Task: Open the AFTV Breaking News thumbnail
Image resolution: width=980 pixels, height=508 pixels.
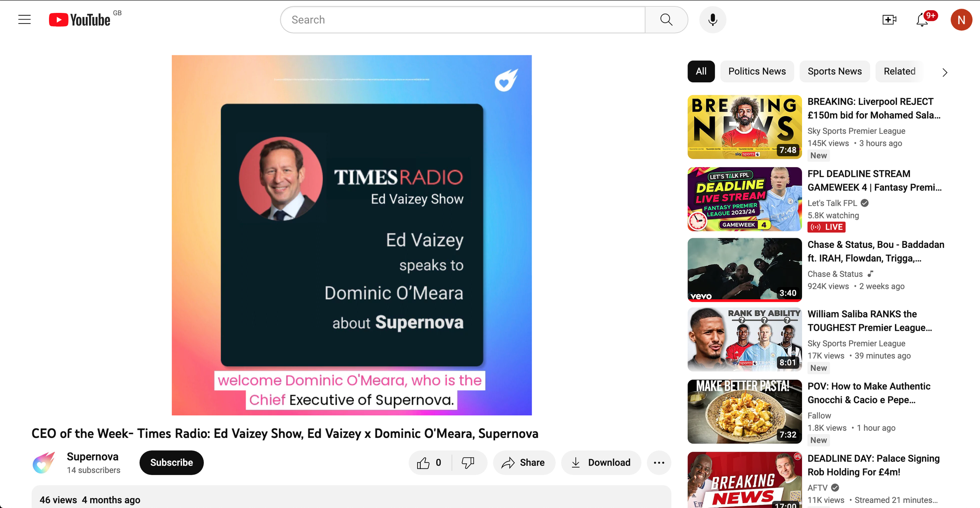Action: pyautogui.click(x=744, y=480)
